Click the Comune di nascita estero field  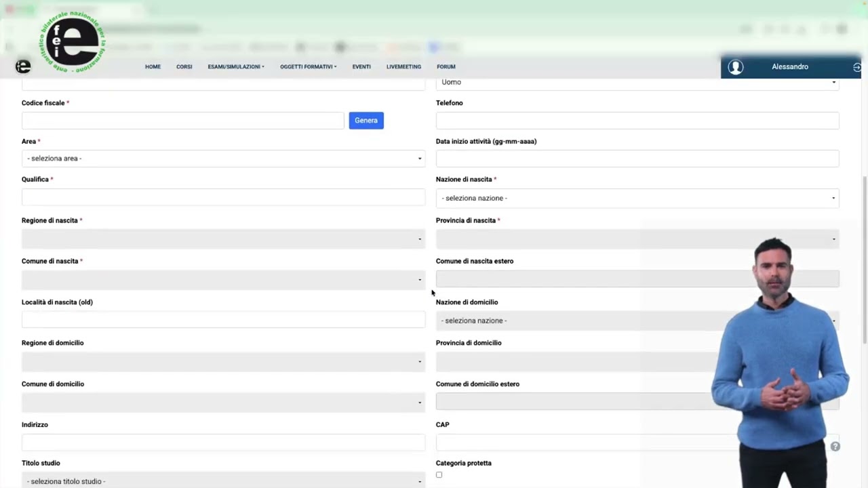tap(637, 279)
